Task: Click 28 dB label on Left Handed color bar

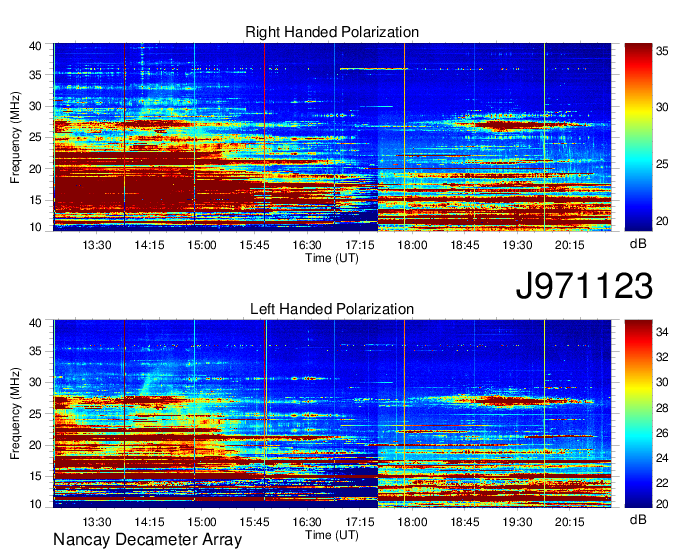Action: coord(662,408)
